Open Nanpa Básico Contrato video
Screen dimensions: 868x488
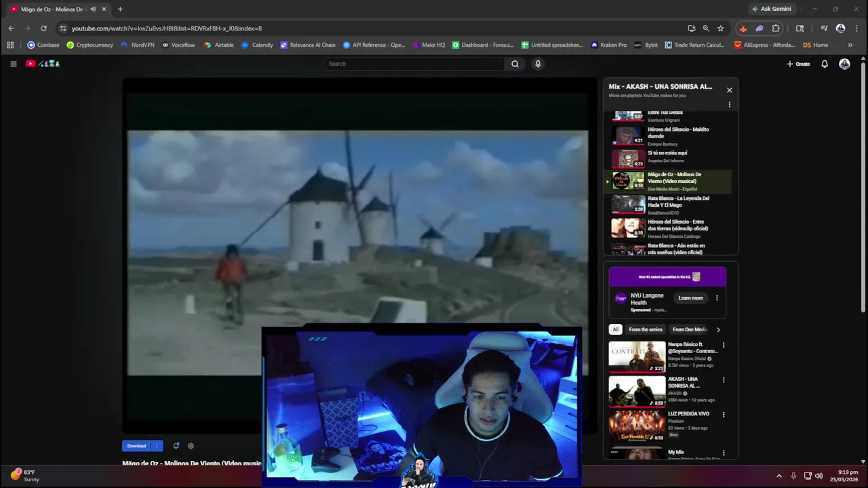663,356
